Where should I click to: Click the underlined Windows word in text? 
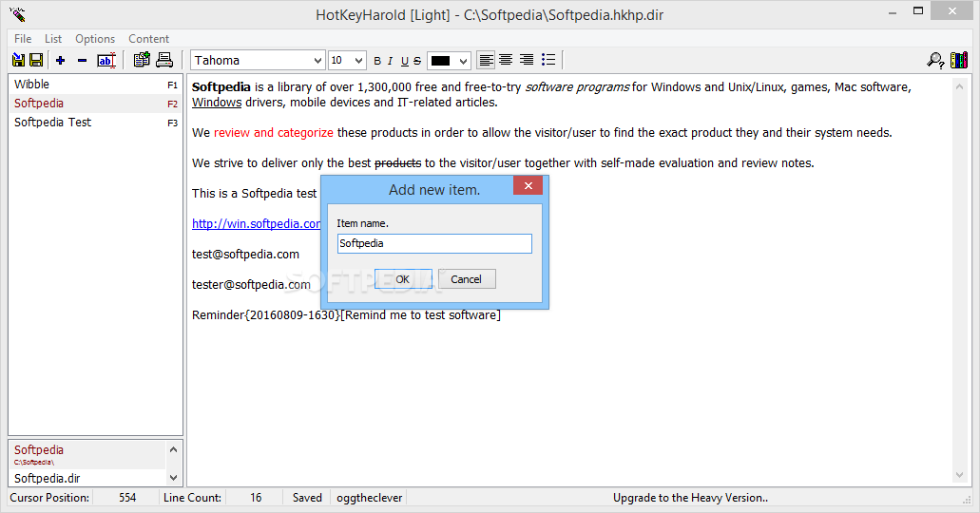[x=217, y=103]
